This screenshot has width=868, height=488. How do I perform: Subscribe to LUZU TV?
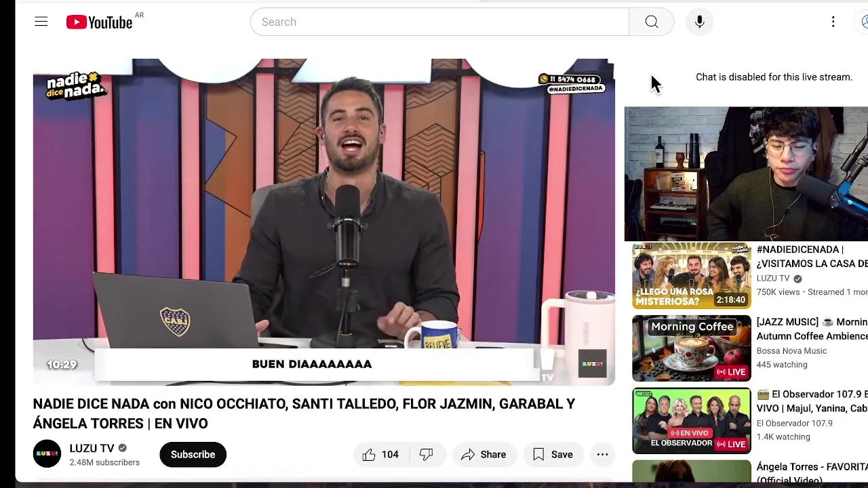[x=193, y=454]
